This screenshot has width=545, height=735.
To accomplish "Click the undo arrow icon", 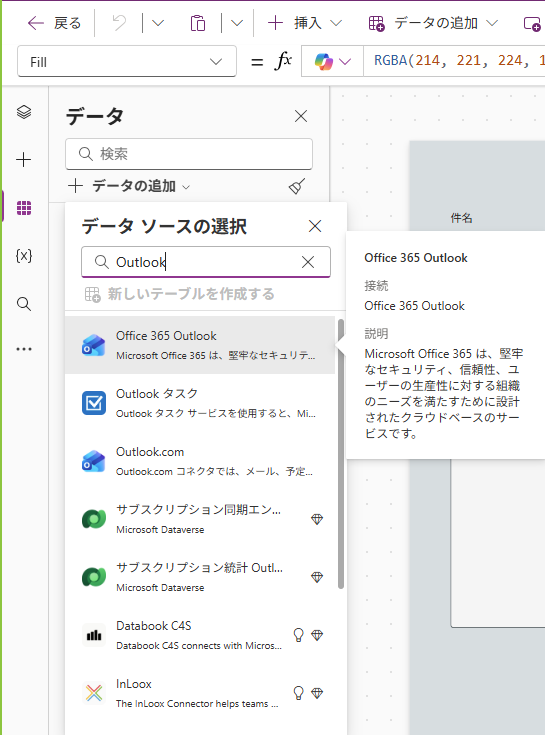I will 119,22.
